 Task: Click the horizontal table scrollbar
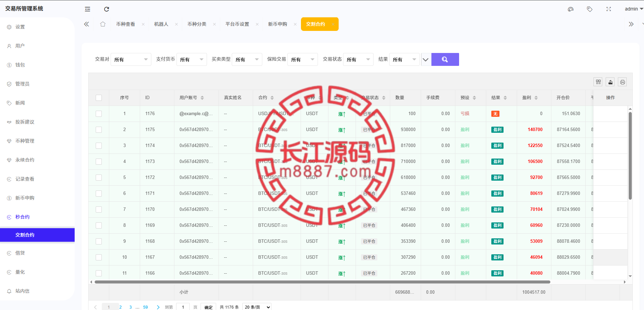click(322, 282)
